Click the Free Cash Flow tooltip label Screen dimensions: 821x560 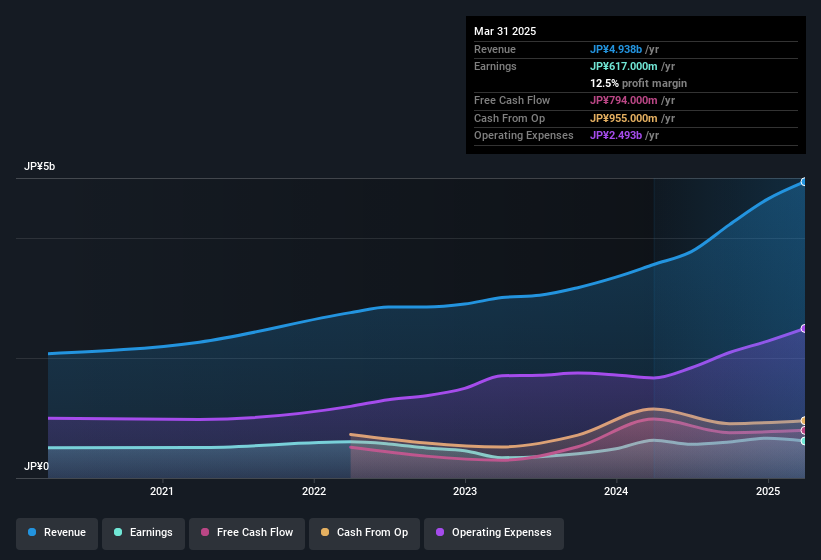click(512, 100)
